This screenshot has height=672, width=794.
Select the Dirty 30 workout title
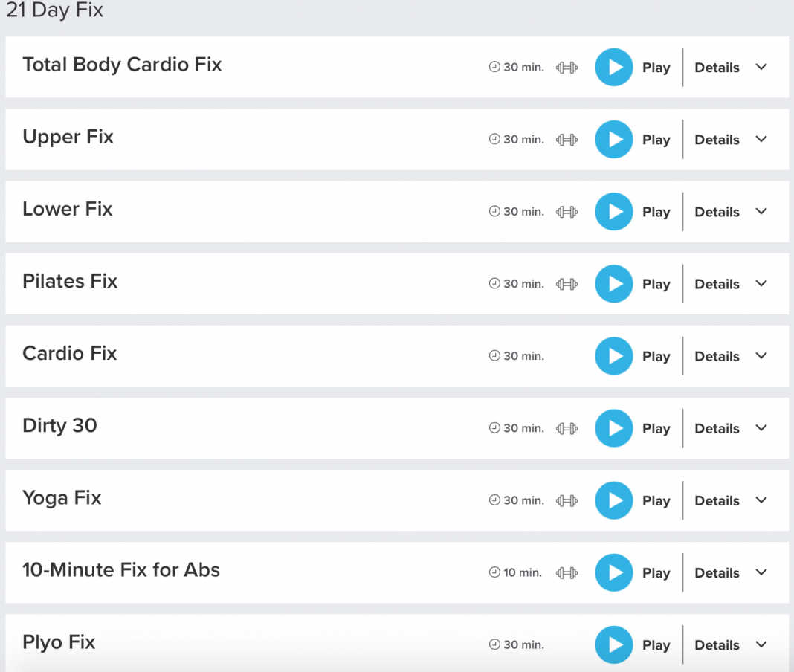click(59, 425)
